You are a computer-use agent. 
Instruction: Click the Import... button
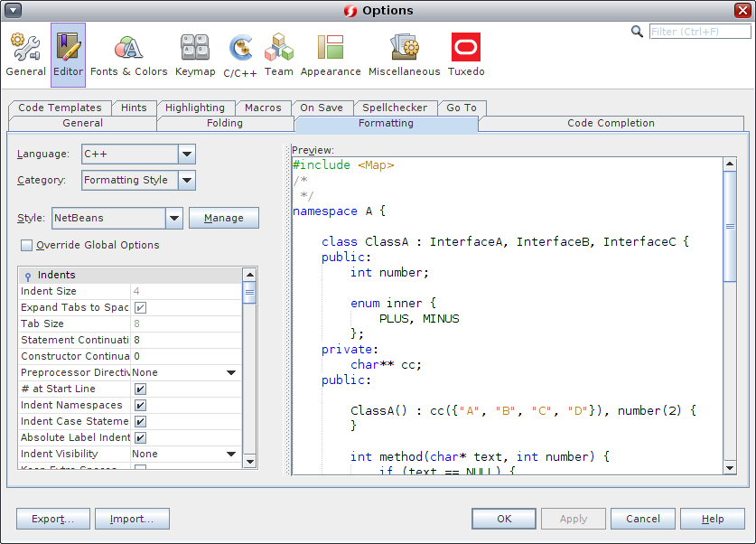(x=132, y=519)
